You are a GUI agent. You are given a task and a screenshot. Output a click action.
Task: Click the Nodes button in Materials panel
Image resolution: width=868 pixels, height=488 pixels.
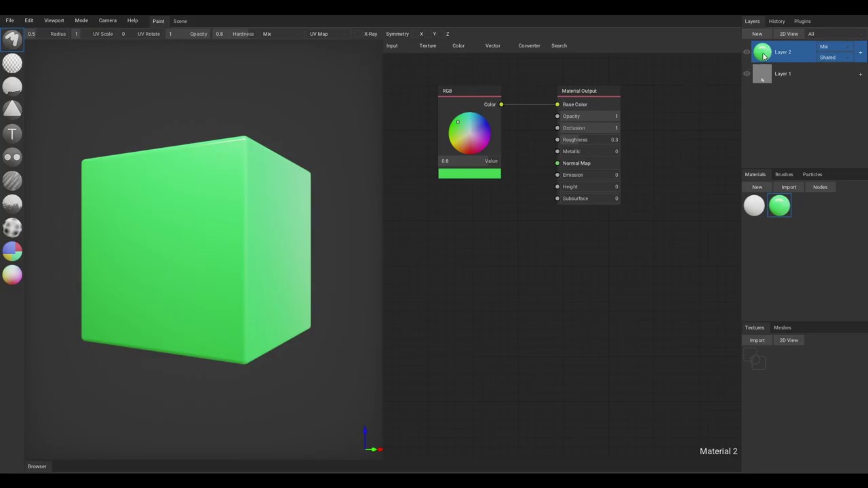[820, 187]
